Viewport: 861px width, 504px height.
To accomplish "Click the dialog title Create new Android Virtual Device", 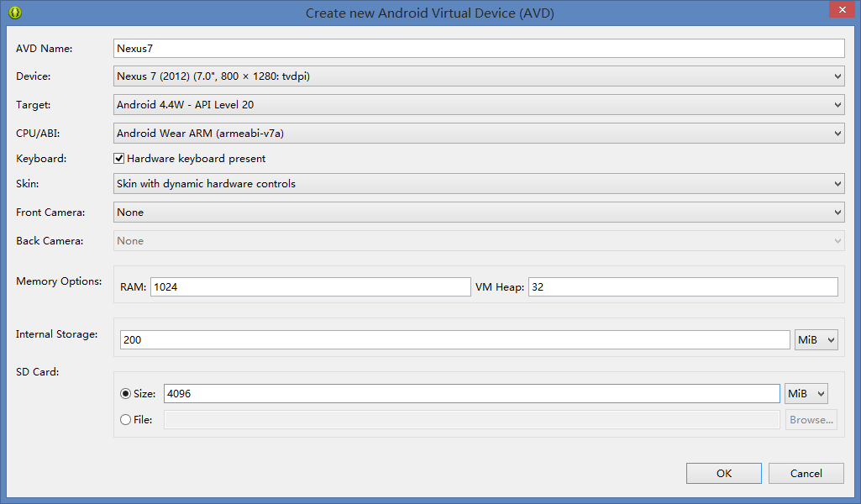I will point(430,13).
